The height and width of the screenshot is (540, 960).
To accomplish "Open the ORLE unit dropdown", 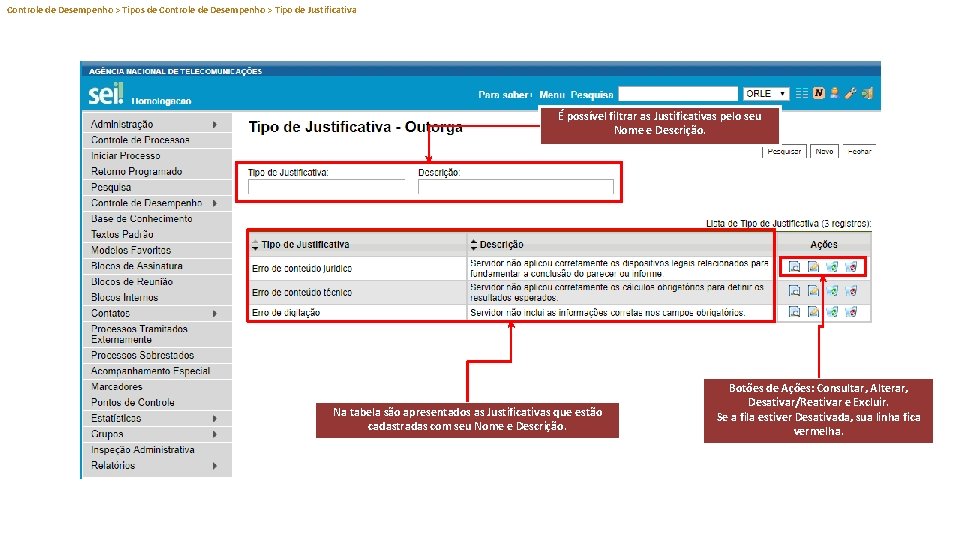I will click(x=765, y=94).
